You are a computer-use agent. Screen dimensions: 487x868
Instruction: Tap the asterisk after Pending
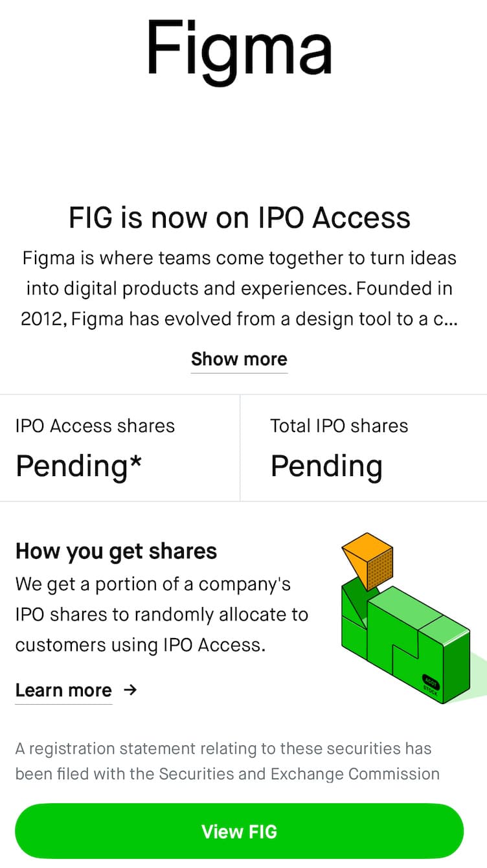click(135, 461)
